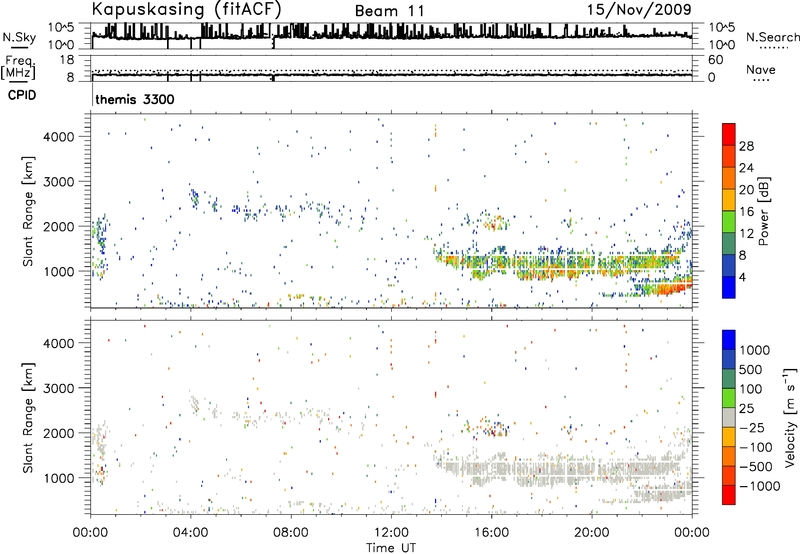Click the "60" Nave axis tick
Image resolution: width=800 pixels, height=554 pixels.
coord(716,60)
